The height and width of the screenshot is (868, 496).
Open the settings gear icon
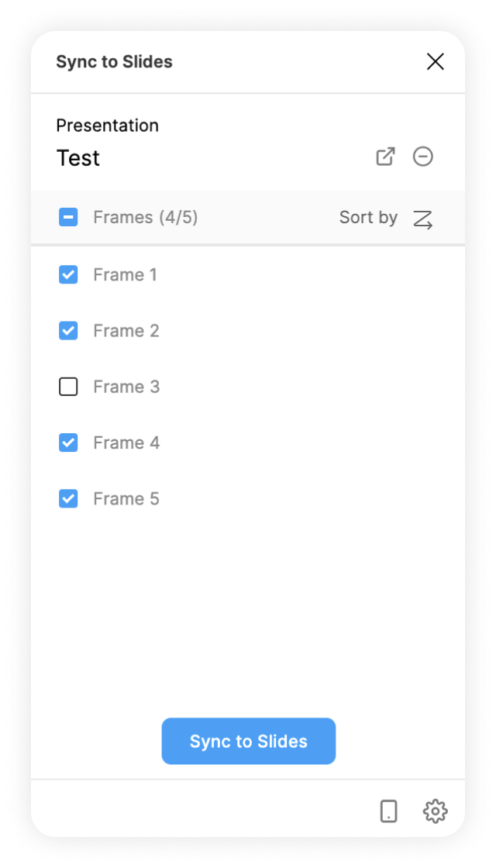pyautogui.click(x=435, y=811)
